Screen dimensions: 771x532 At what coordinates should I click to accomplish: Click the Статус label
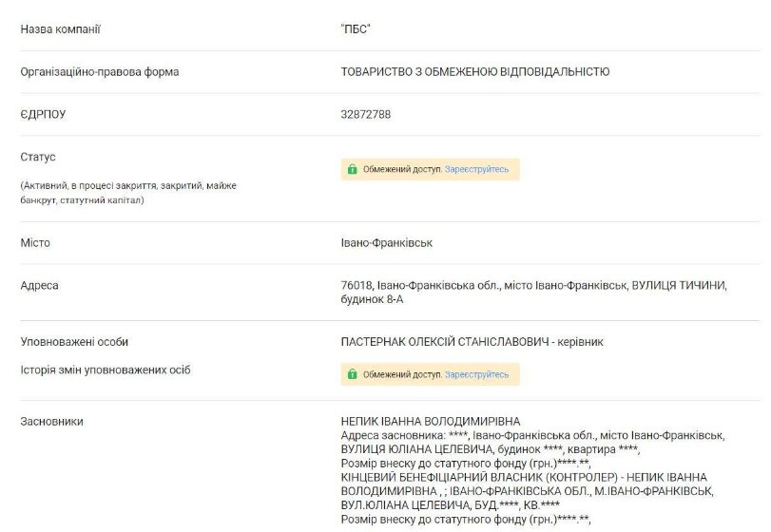[x=38, y=157]
